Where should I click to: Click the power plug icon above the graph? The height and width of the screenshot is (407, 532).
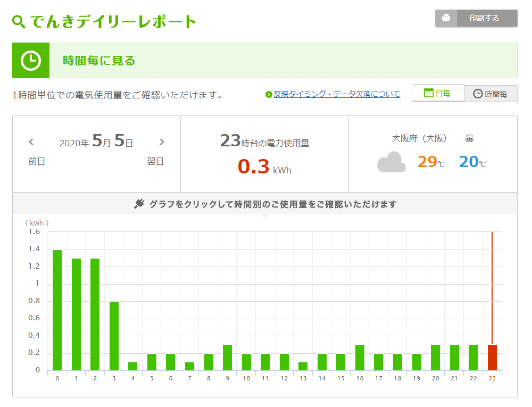pos(139,204)
